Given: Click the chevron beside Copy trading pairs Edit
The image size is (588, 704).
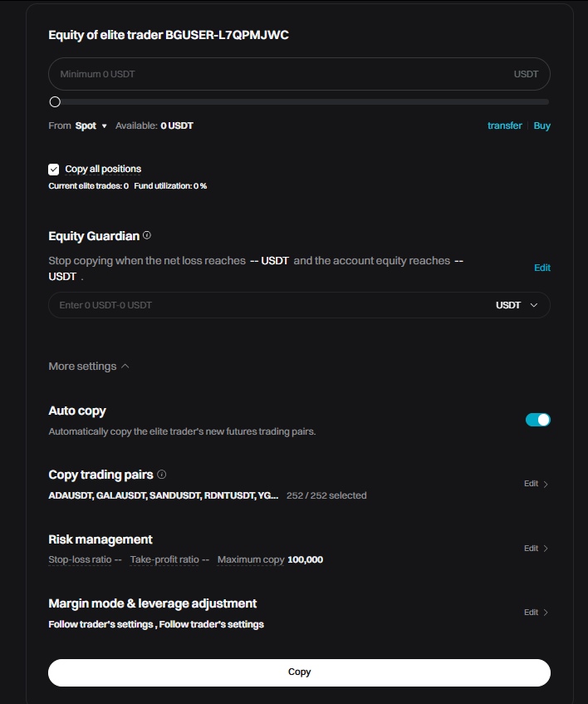Looking at the screenshot, I should (546, 484).
